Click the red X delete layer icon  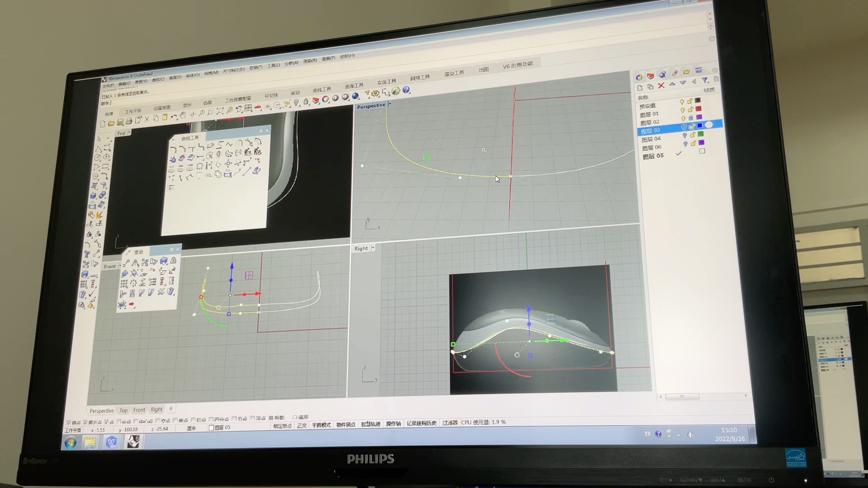pyautogui.click(x=661, y=85)
